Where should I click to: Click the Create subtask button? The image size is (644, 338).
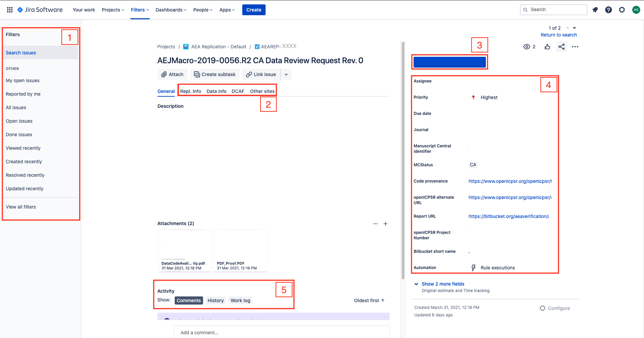tap(215, 74)
